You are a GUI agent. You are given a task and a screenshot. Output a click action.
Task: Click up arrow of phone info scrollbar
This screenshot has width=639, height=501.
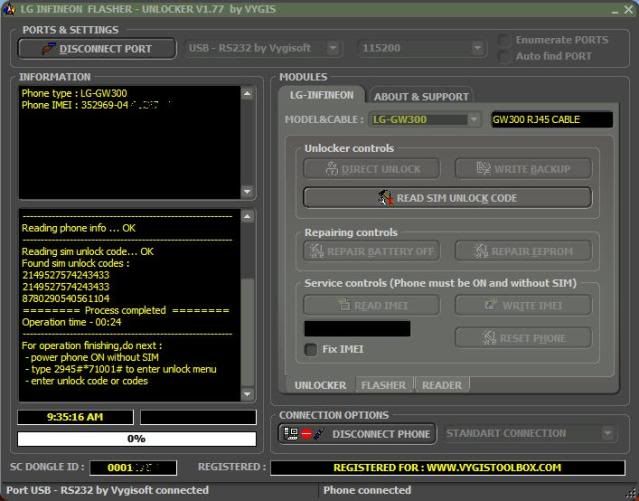pos(247,94)
